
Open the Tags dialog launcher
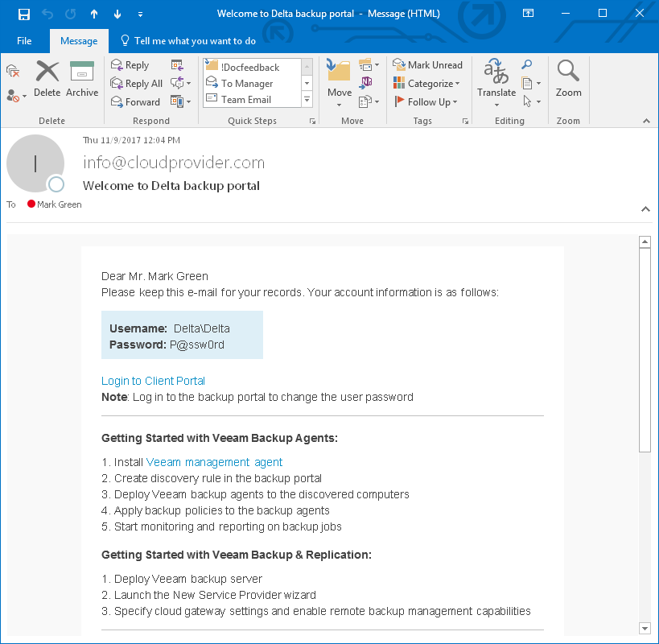465,121
